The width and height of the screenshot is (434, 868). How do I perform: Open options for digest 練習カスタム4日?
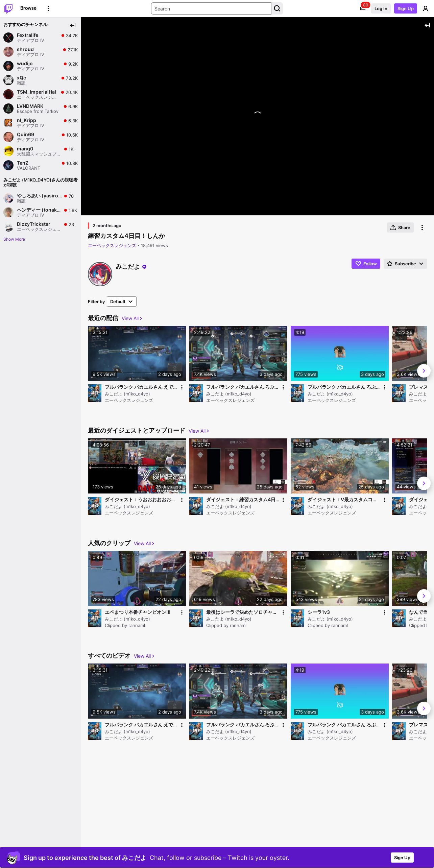pos(283,500)
